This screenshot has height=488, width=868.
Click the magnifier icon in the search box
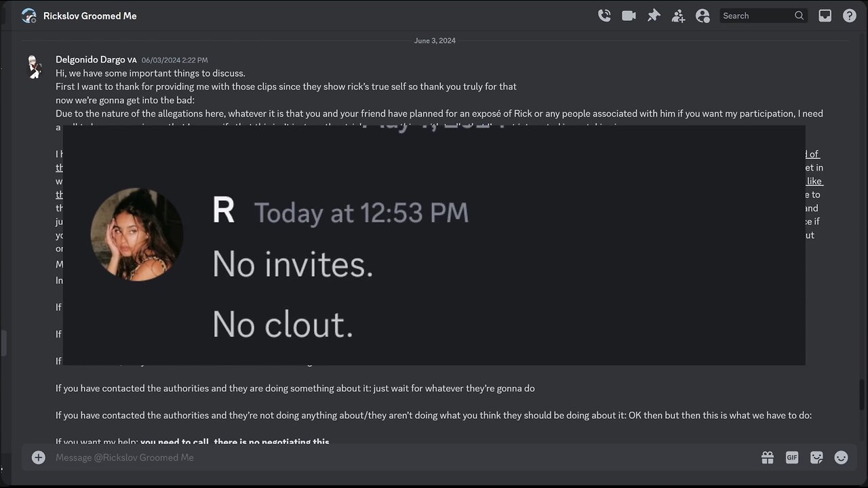point(800,16)
